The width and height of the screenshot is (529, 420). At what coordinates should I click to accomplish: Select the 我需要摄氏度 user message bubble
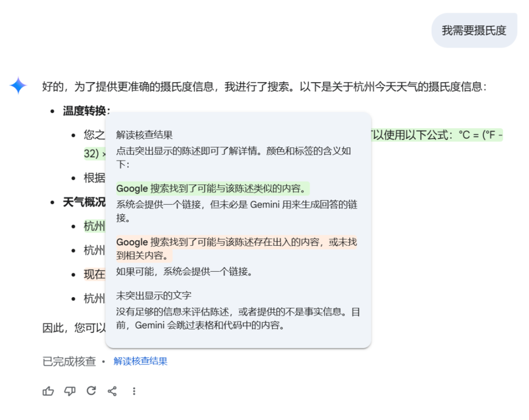coord(474,30)
